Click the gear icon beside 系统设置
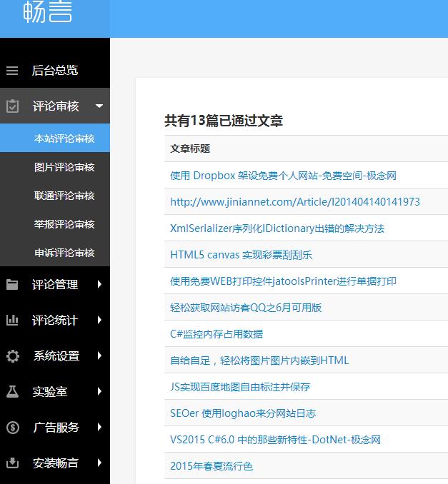This screenshot has width=448, height=484. pos(13,356)
